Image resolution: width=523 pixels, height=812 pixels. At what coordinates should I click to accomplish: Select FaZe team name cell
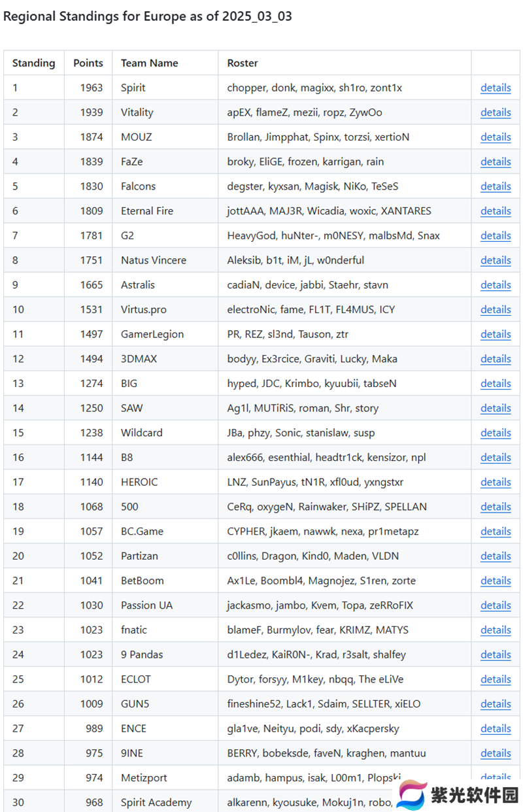[165, 161]
